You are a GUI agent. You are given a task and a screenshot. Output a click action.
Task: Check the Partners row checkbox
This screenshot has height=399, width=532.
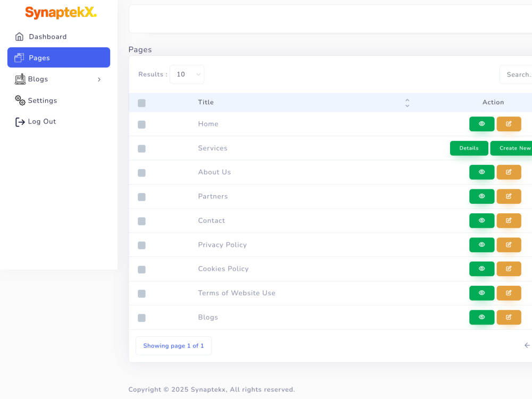click(142, 197)
